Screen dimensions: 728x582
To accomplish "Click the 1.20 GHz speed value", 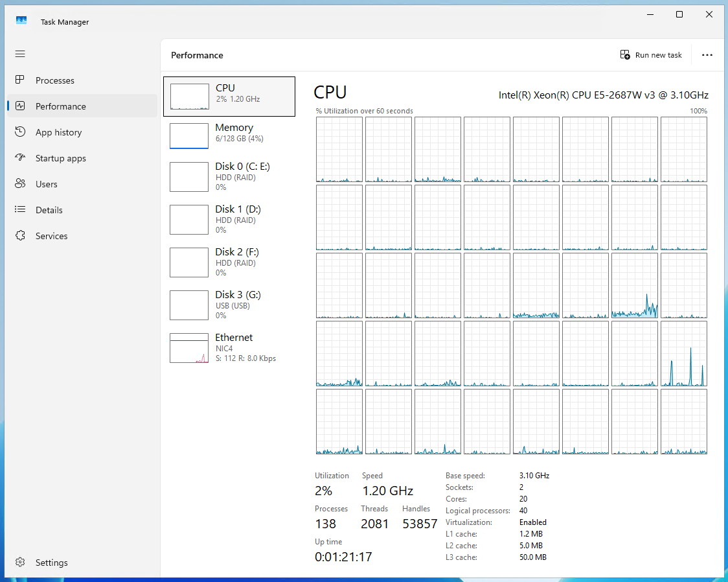I will [388, 491].
